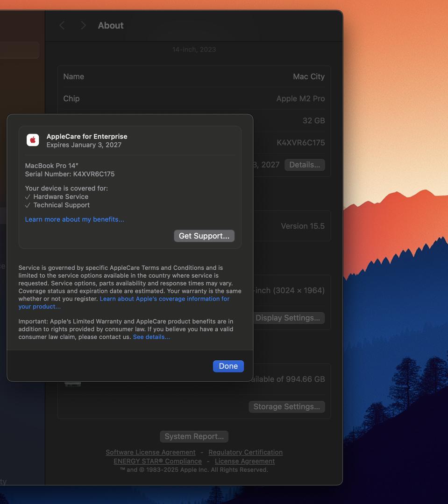Click the 'MacBook Pro 14″' model text
The image size is (448, 504).
52,166
